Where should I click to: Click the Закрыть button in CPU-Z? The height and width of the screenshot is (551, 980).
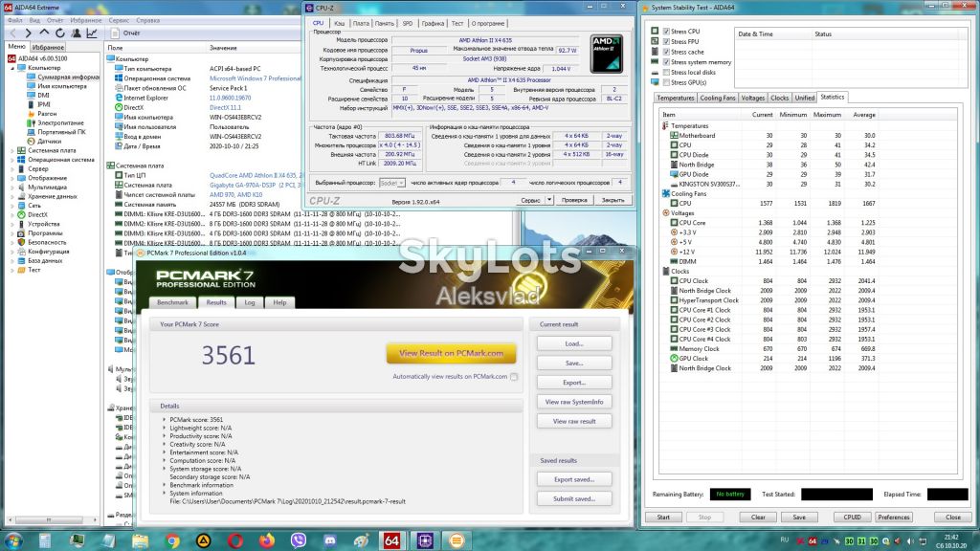click(612, 200)
